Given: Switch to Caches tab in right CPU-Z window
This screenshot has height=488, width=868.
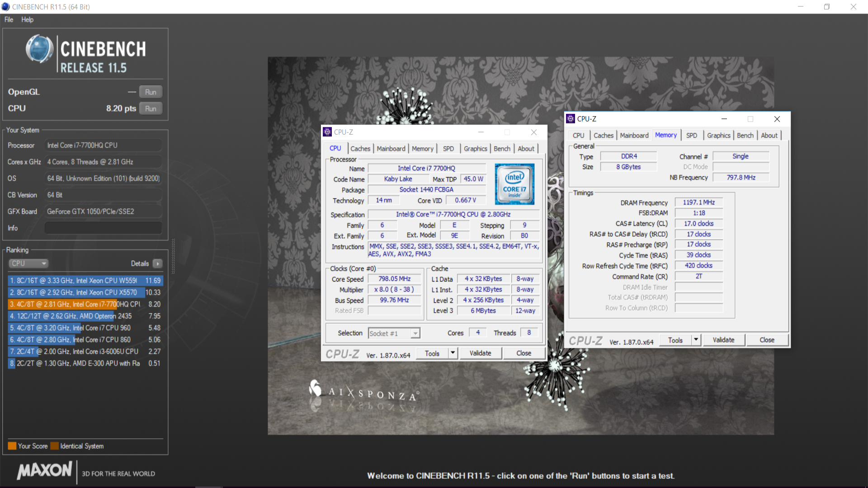Looking at the screenshot, I should click(603, 136).
